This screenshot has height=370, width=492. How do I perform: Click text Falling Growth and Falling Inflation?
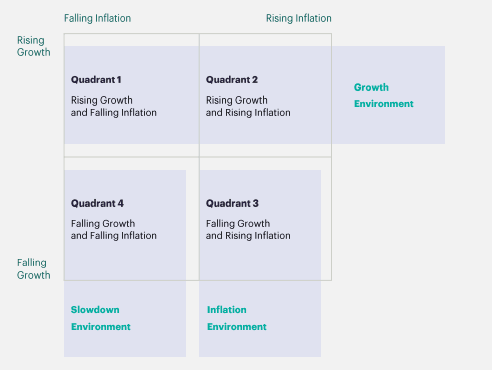pyautogui.click(x=114, y=229)
